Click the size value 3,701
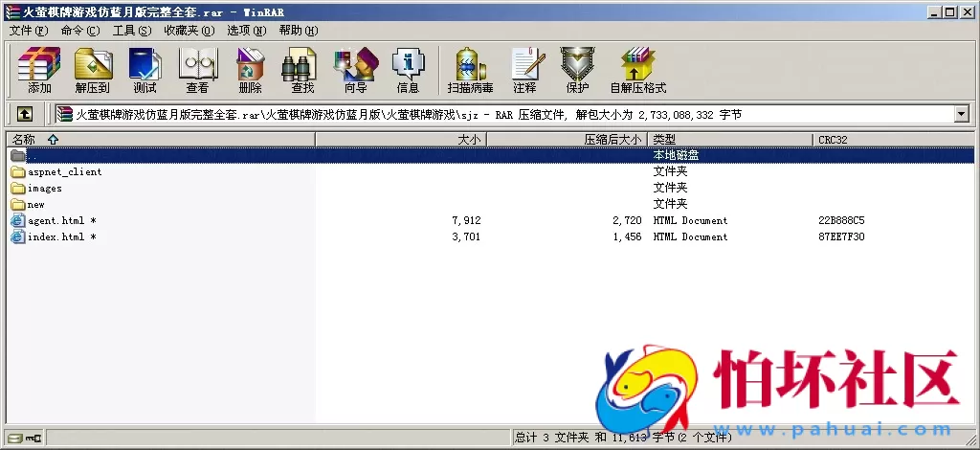Viewport: 980px width, 450px height. [466, 236]
